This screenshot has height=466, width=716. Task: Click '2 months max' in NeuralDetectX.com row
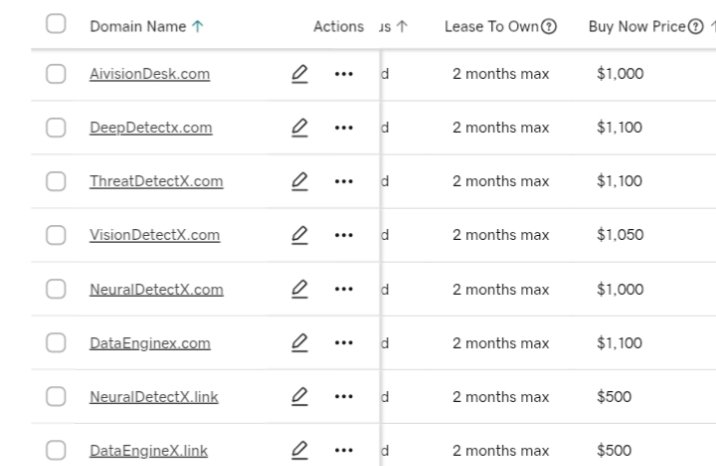pos(501,289)
